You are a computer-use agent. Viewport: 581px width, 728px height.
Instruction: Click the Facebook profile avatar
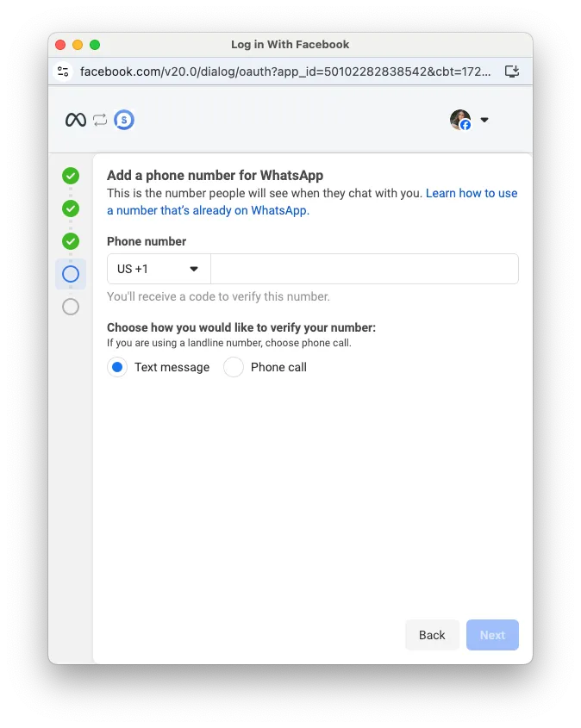(460, 120)
